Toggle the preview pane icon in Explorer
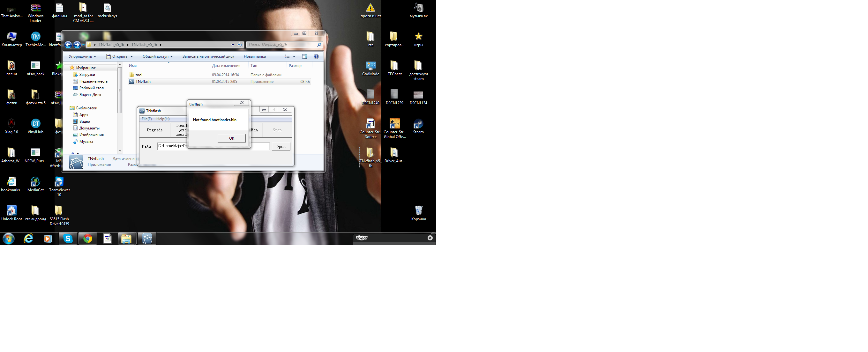The height and width of the screenshot is (352, 868). (x=305, y=56)
